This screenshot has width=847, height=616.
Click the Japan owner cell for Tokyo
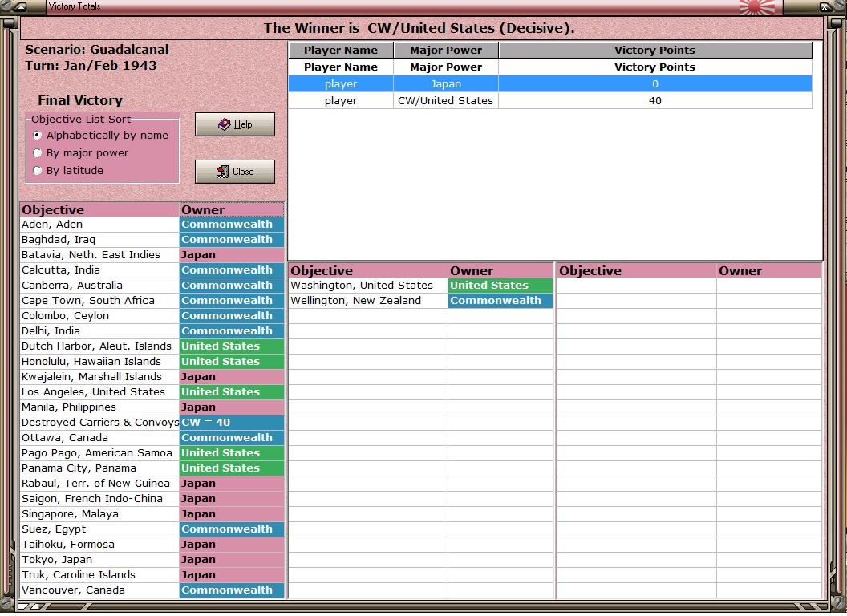232,559
